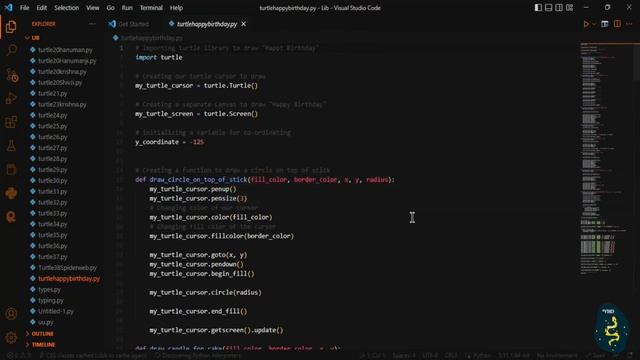
Task: Click the Split Editor Right icon
Action: [617, 24]
